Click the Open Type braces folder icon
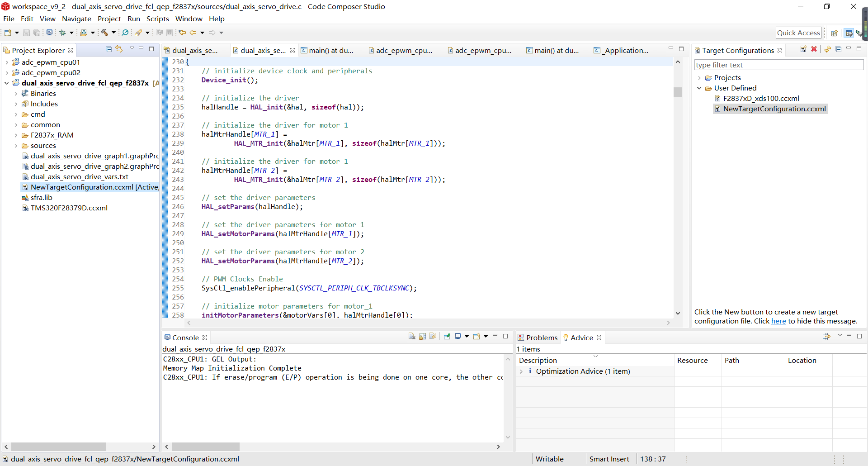This screenshot has height=466, width=868. (x=84, y=33)
